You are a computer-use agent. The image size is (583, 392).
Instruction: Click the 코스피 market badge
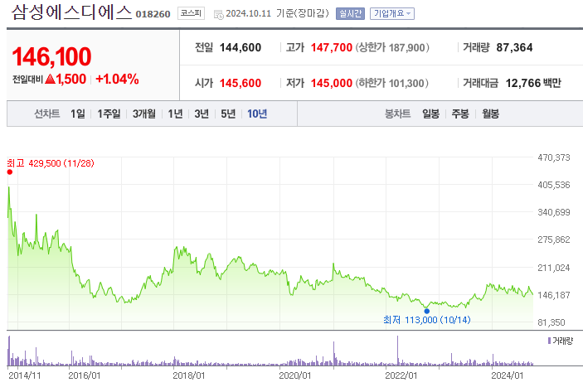[x=191, y=13]
